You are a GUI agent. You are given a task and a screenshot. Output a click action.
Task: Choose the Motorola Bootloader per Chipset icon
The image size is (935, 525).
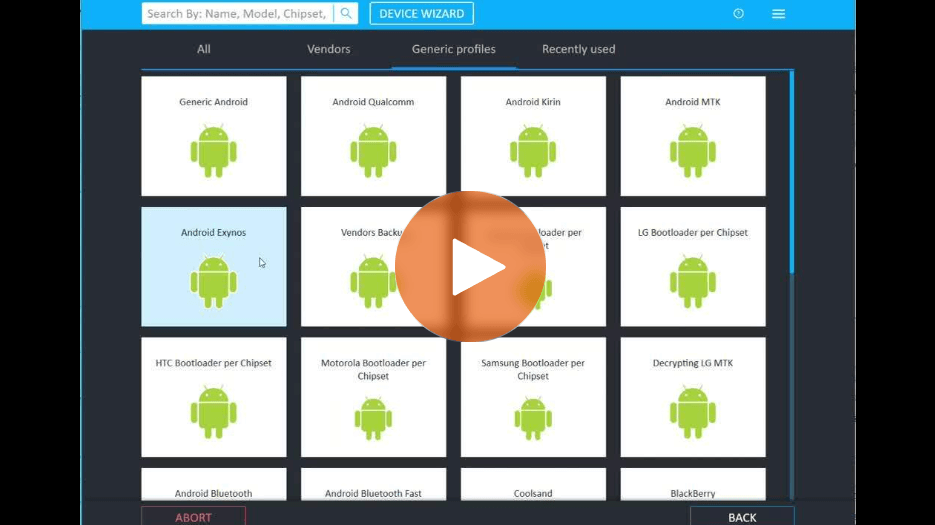(x=373, y=419)
